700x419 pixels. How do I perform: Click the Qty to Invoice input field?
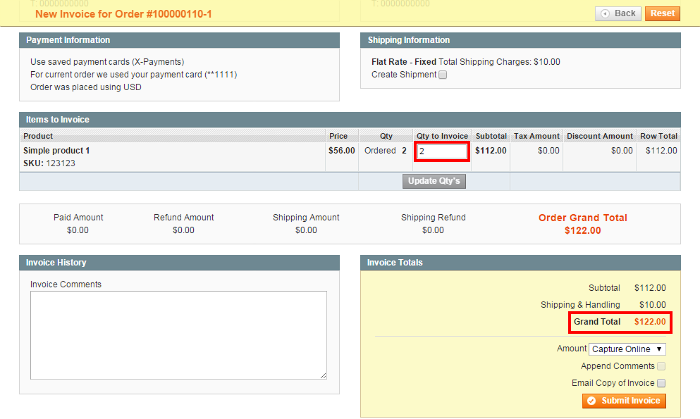442,151
